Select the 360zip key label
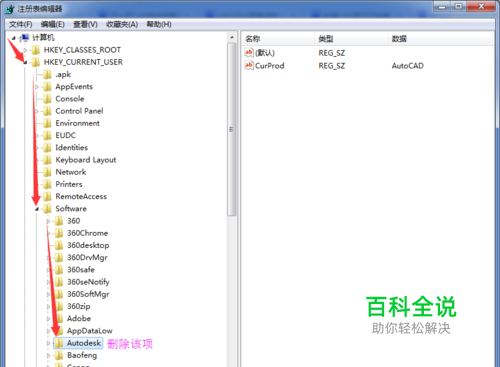 (x=79, y=306)
